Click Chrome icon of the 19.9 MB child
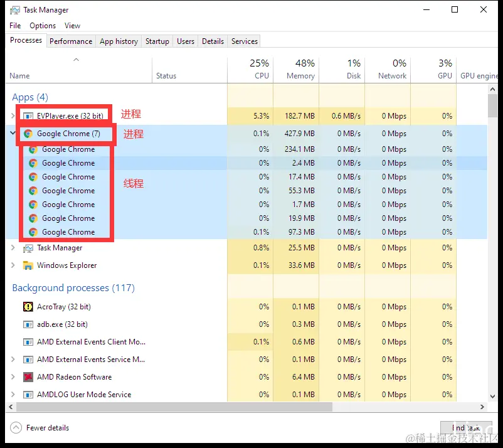 tap(33, 218)
